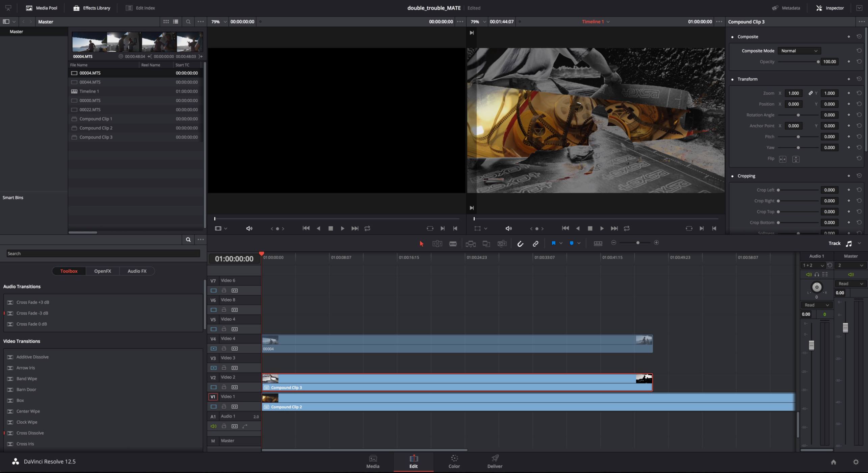This screenshot has height=473, width=868.
Task: Toggle the Inspector panel button
Action: [x=830, y=8]
